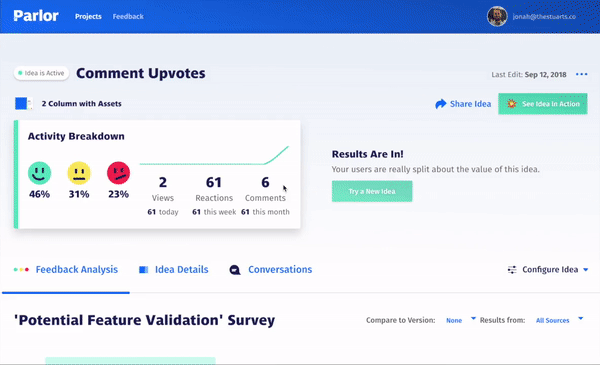Click the Configure Idea sliders icon

tap(512, 270)
